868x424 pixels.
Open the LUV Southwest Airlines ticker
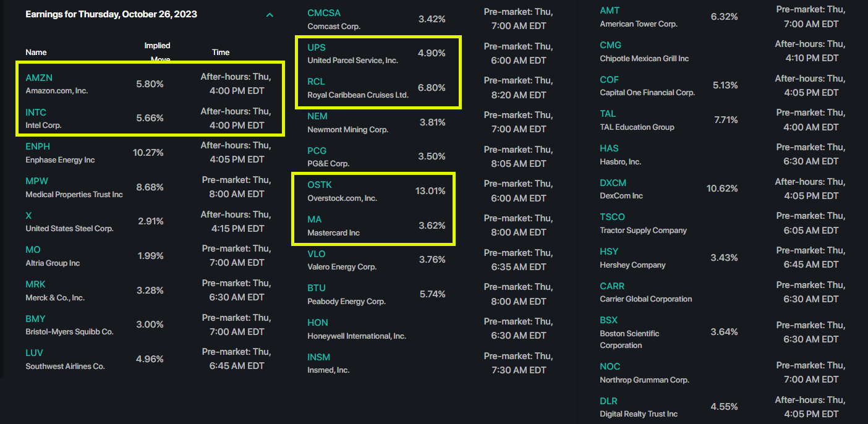[34, 353]
